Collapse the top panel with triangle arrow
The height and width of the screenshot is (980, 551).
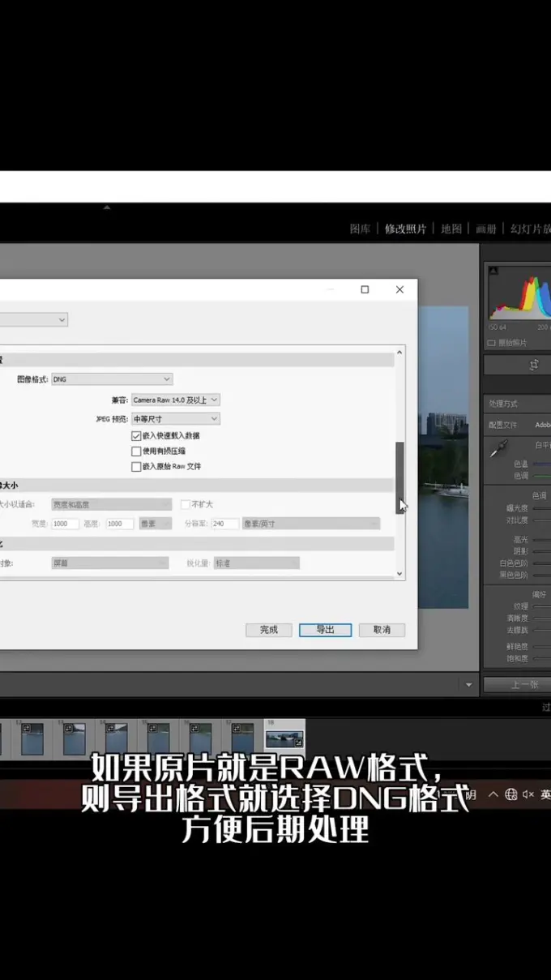106,208
